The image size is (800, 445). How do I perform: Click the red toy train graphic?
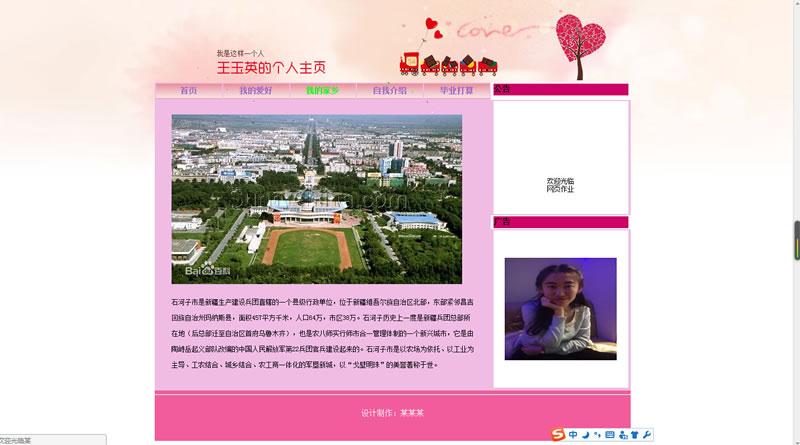pos(448,65)
